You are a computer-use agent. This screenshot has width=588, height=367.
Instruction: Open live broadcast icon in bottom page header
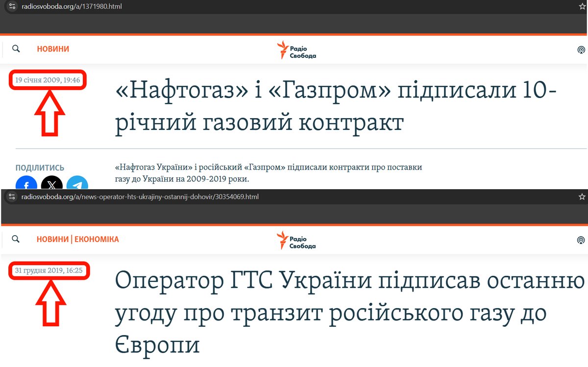(581, 240)
